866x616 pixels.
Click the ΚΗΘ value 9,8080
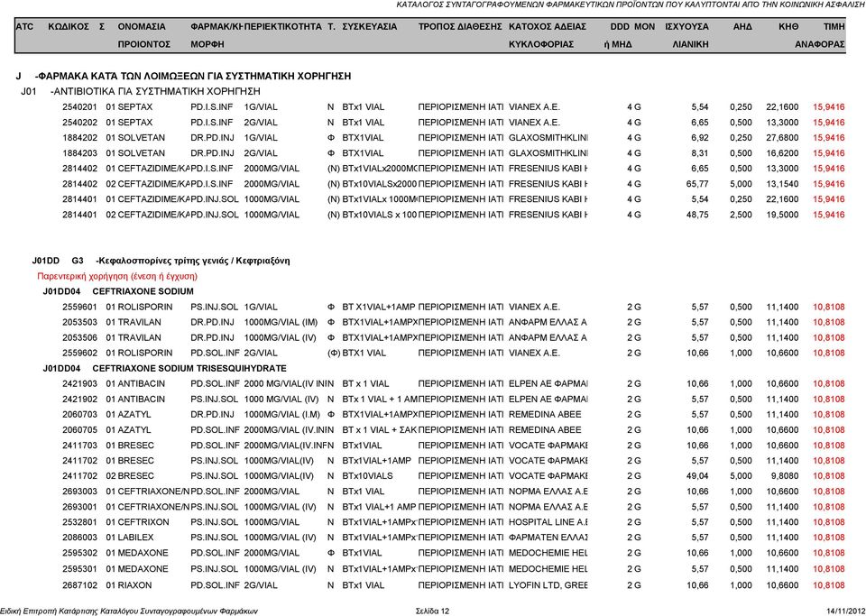pos(784,476)
